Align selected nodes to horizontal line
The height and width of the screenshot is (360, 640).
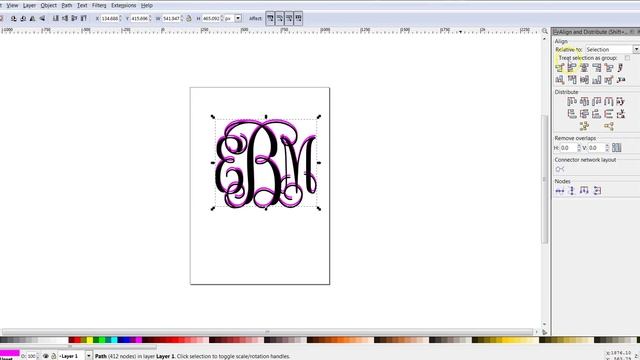(x=560, y=191)
